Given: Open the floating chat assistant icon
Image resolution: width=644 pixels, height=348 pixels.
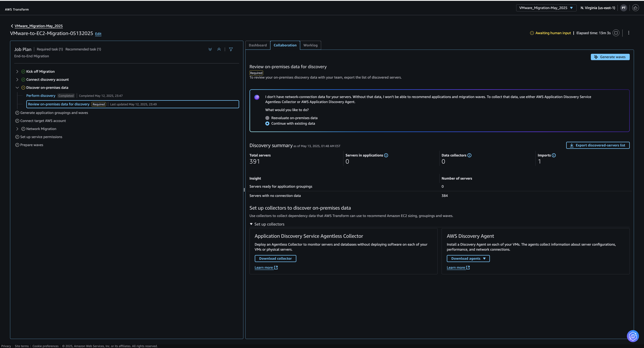Looking at the screenshot, I should pyautogui.click(x=633, y=336).
